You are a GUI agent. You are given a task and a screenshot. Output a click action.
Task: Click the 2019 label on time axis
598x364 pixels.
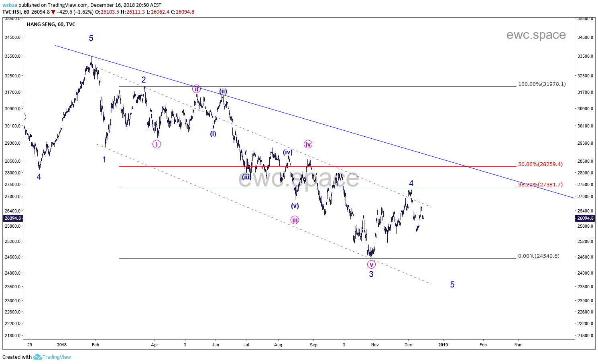[443, 345]
